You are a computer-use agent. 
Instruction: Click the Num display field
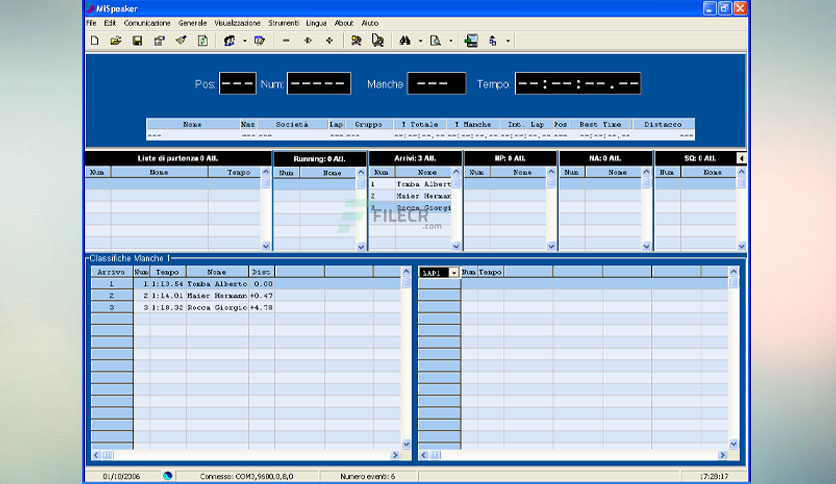(319, 84)
